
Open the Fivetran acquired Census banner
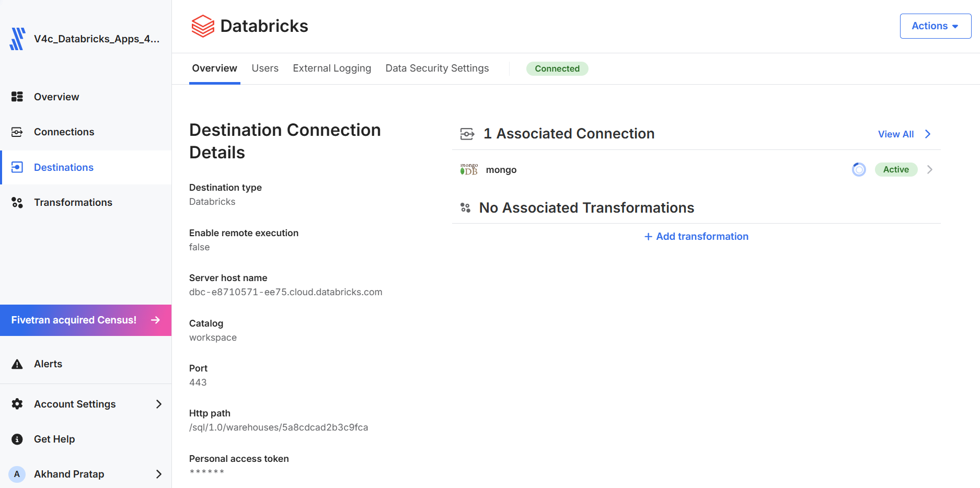pos(86,320)
